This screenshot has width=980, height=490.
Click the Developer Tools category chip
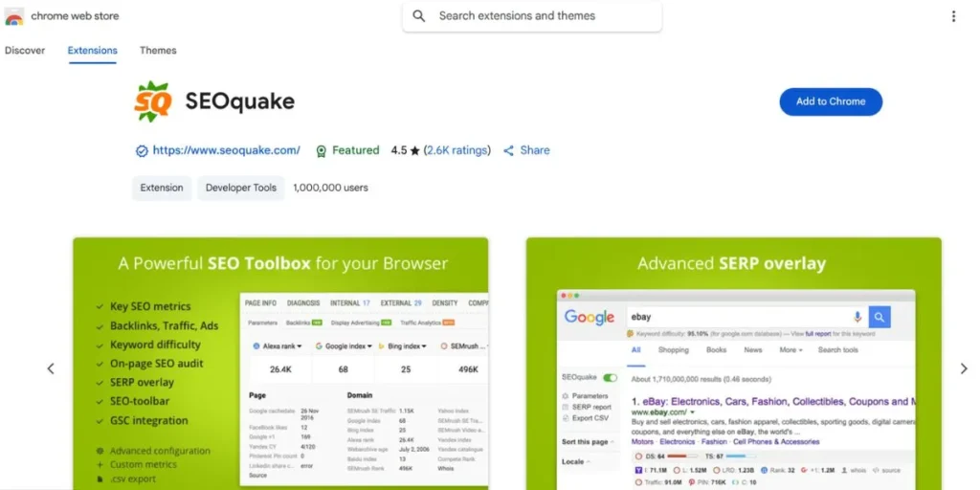tap(241, 188)
